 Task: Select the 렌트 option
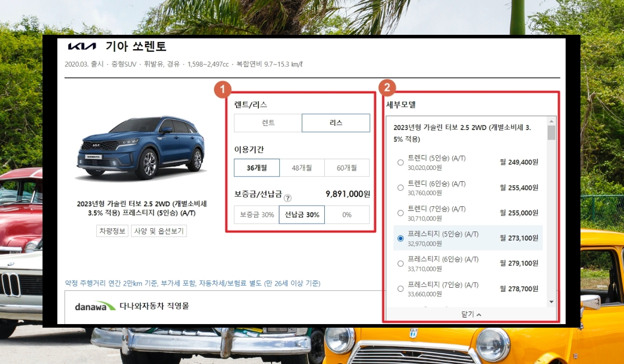point(268,123)
